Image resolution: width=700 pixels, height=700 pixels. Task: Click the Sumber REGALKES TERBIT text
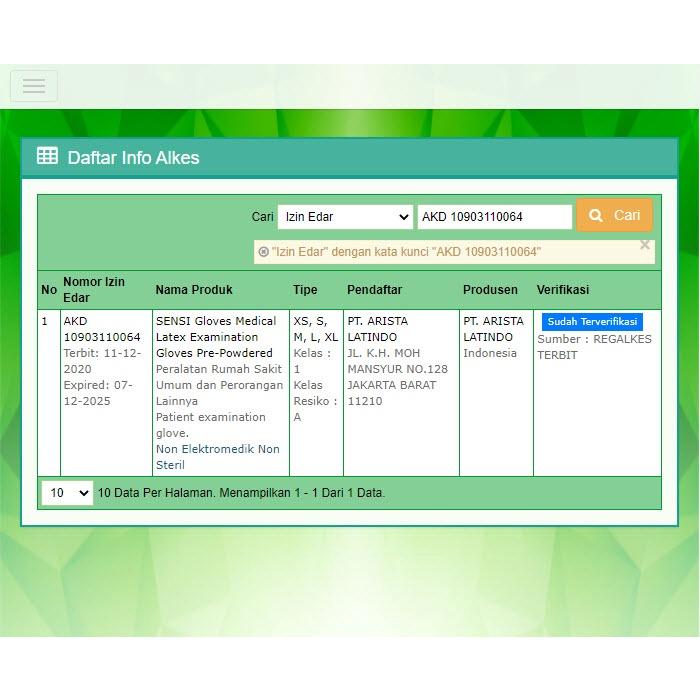(593, 347)
